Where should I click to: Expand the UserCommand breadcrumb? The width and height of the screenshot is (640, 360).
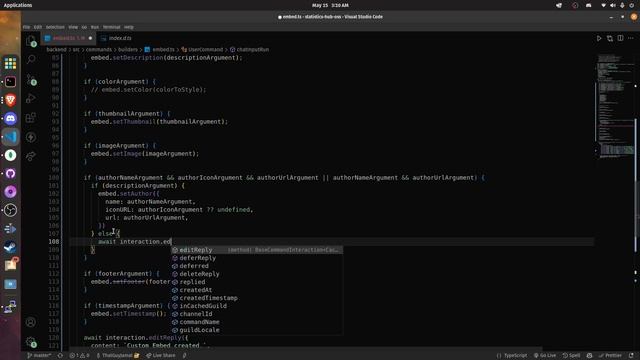(x=202, y=49)
